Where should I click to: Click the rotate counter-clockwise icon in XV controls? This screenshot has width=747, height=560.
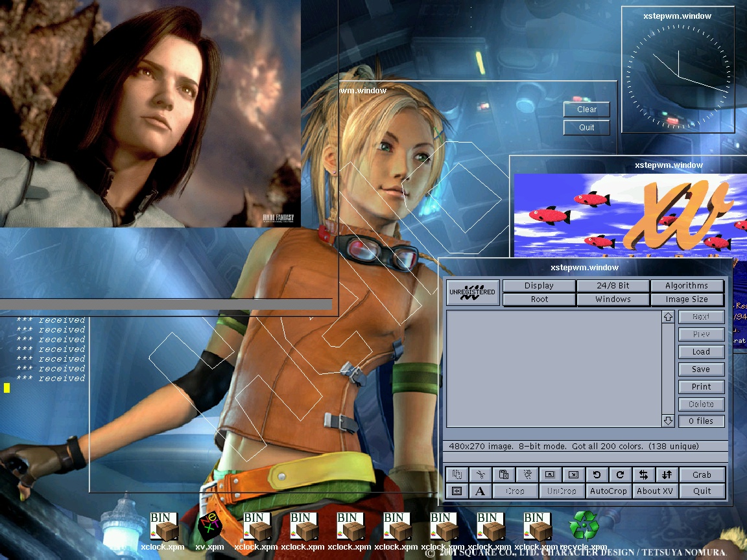pyautogui.click(x=597, y=474)
